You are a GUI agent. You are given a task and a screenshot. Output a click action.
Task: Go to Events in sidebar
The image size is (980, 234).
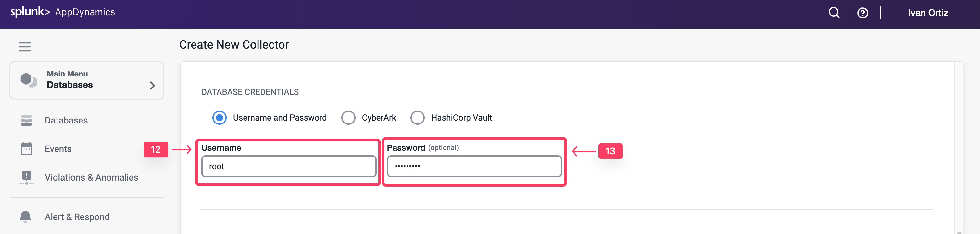point(58,149)
